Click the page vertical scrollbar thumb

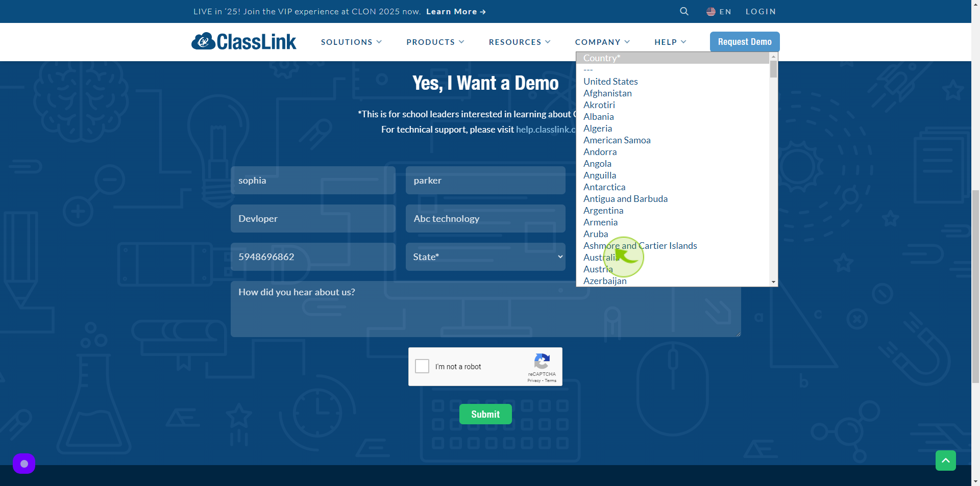tap(975, 286)
